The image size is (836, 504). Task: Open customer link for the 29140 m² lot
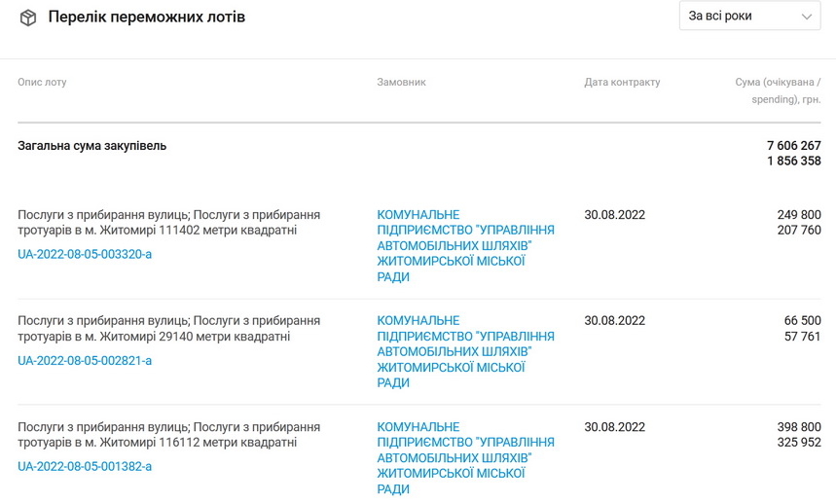(x=465, y=351)
